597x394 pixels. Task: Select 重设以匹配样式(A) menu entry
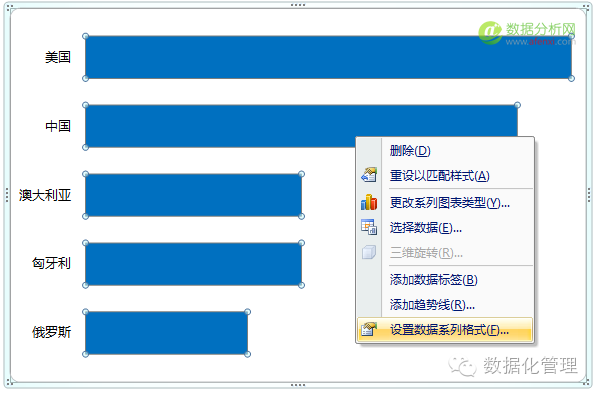point(439,176)
